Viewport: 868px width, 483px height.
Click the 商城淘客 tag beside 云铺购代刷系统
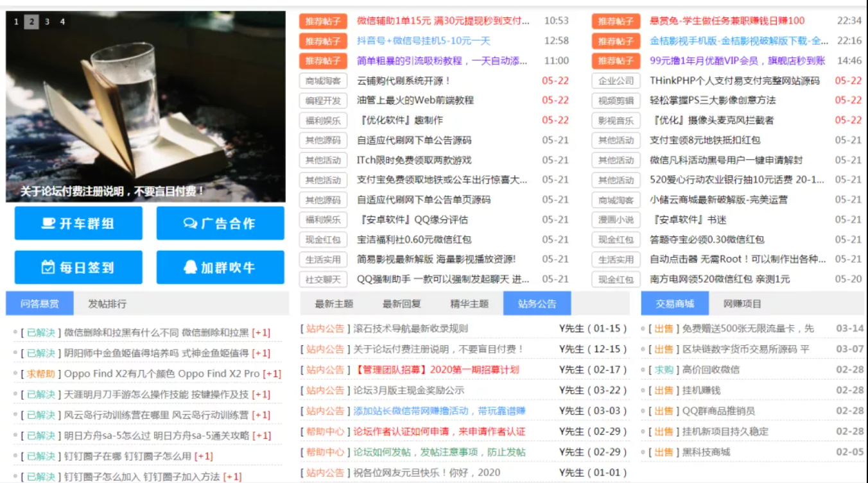323,81
